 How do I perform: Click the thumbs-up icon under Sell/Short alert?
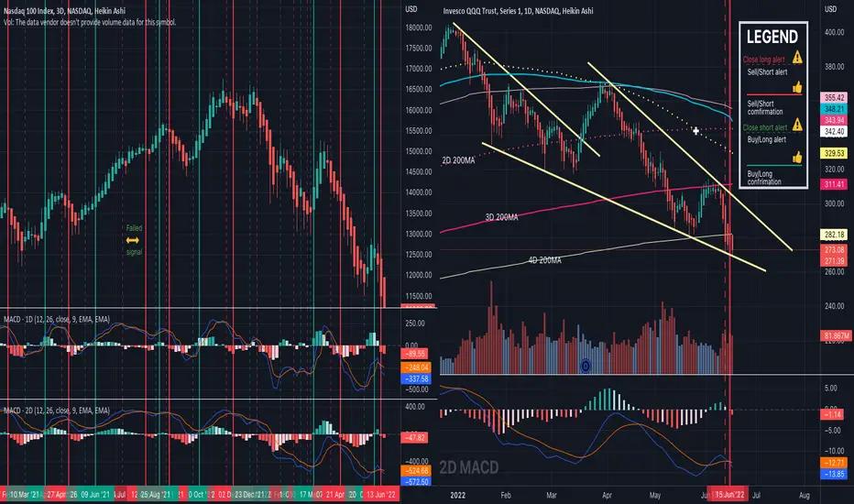click(x=797, y=87)
